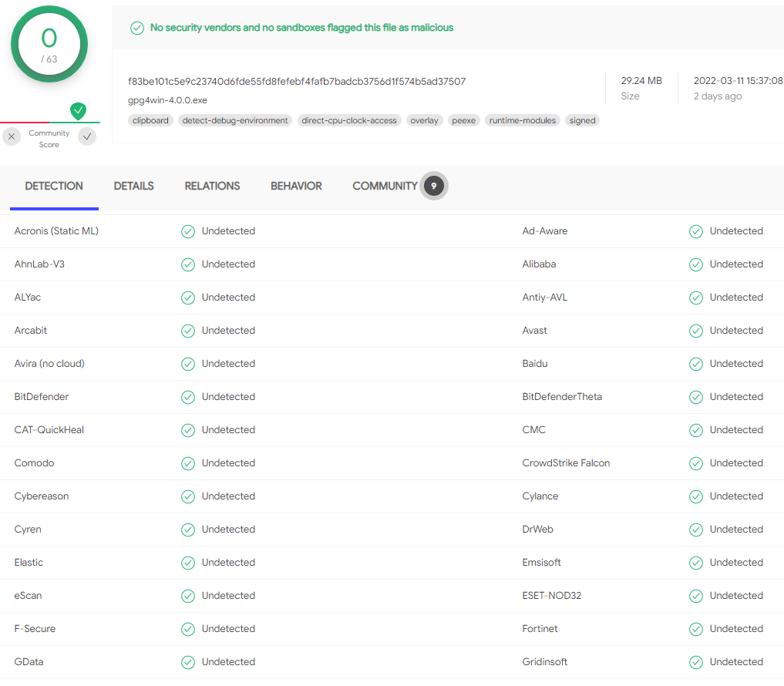Click the 2022-03-11 15:37:08 timestamp
This screenshot has height=686, width=784.
tap(738, 81)
